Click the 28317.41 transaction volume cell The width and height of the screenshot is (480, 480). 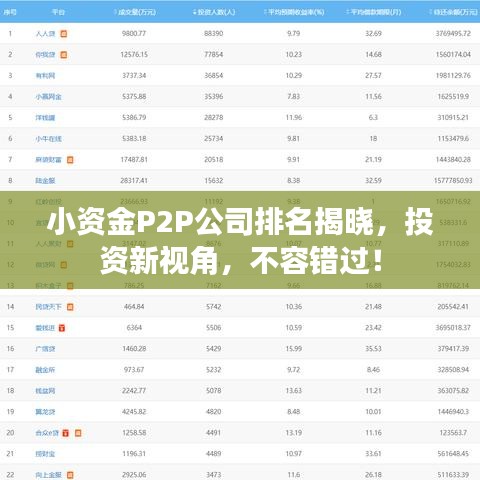(134, 181)
